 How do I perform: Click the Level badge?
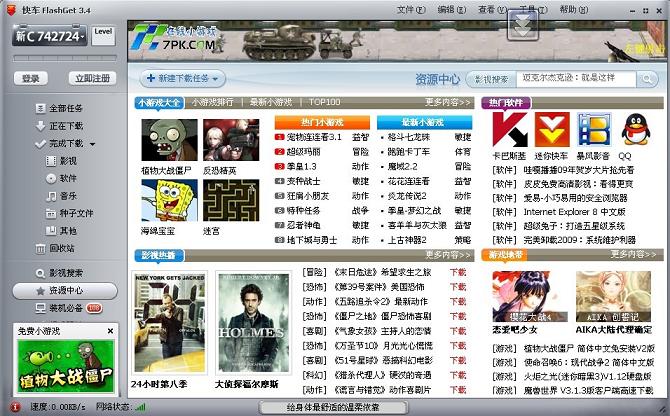pos(103,35)
